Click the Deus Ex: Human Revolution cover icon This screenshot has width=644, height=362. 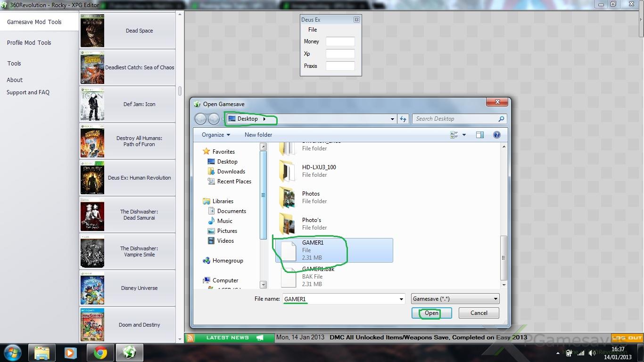pyautogui.click(x=92, y=178)
